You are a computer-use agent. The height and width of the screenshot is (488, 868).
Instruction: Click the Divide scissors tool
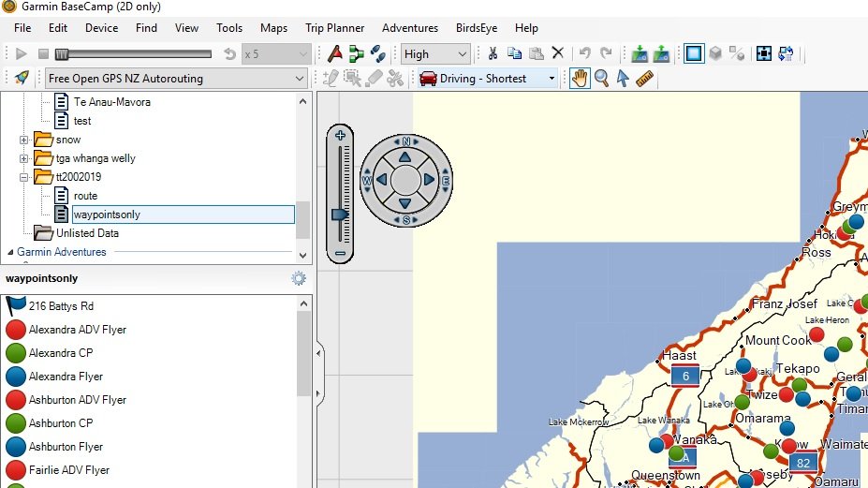(x=395, y=78)
